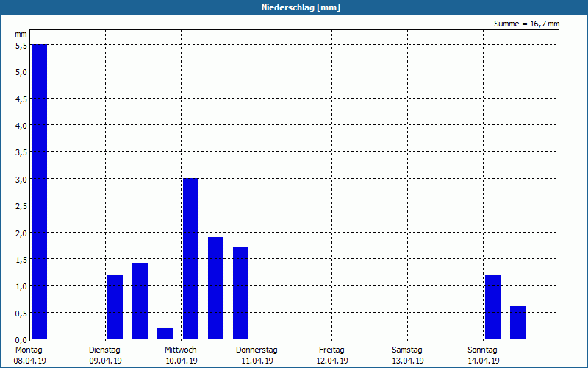Image resolution: width=588 pixels, height=368 pixels.
Task: Select the 4,5 y-axis label
Action: (x=21, y=99)
